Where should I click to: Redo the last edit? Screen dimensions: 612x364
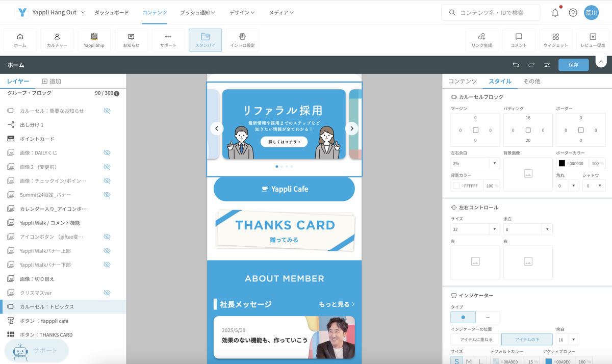(x=531, y=65)
